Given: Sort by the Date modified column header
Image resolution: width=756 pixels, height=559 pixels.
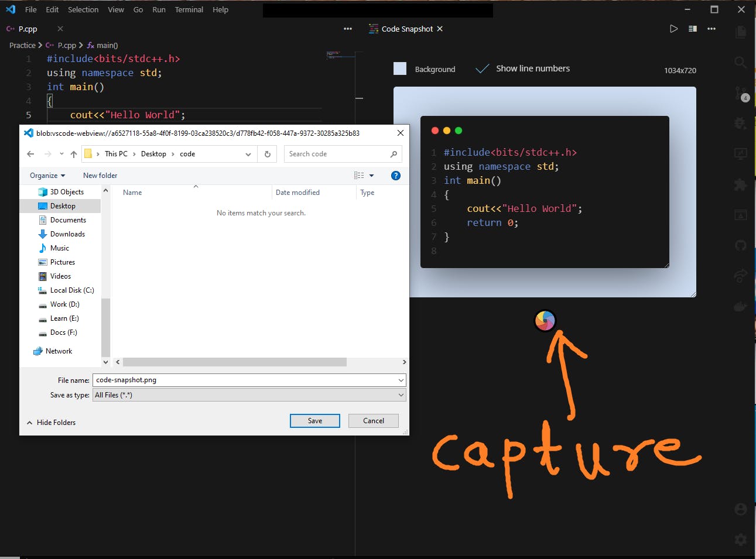Looking at the screenshot, I should [x=297, y=193].
